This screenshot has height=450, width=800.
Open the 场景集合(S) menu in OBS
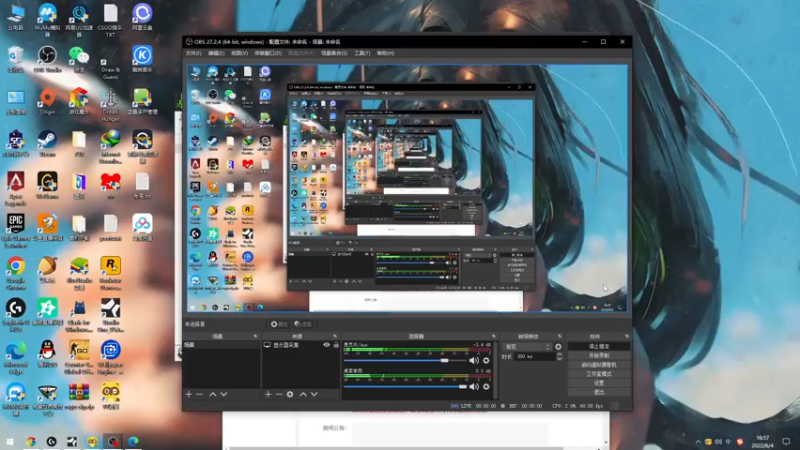pos(334,53)
